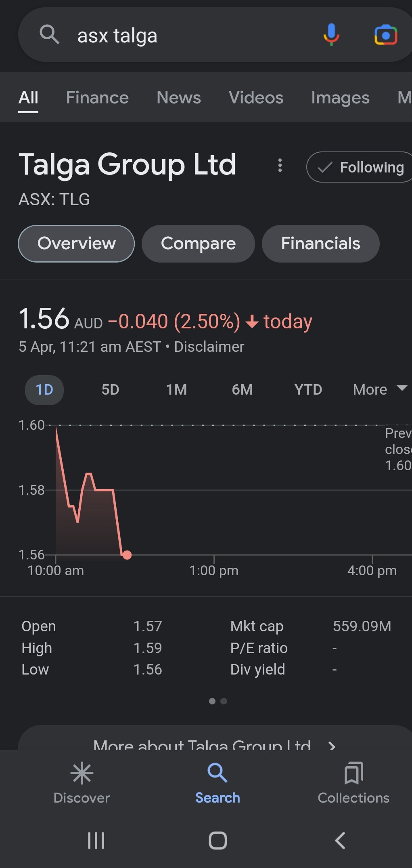The image size is (412, 868).
Task: Open Collections bookmark icon
Action: click(353, 773)
